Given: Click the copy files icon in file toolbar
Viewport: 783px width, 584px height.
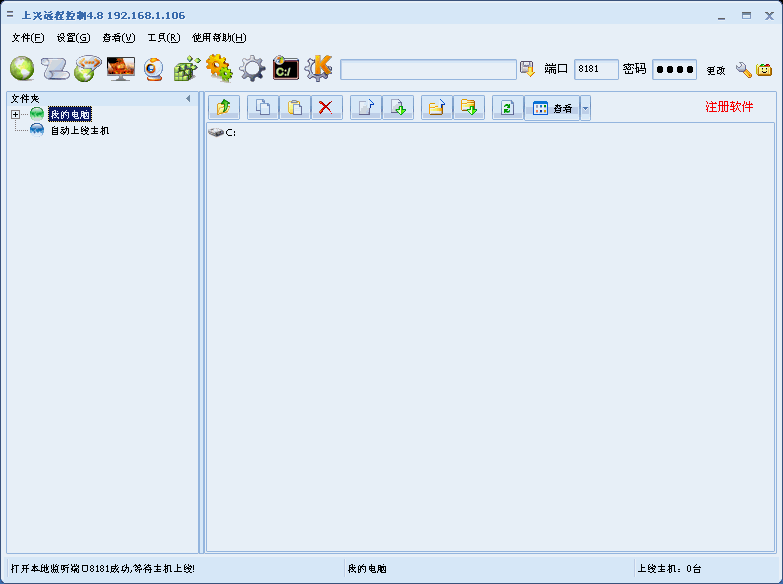Looking at the screenshot, I should [x=263, y=108].
